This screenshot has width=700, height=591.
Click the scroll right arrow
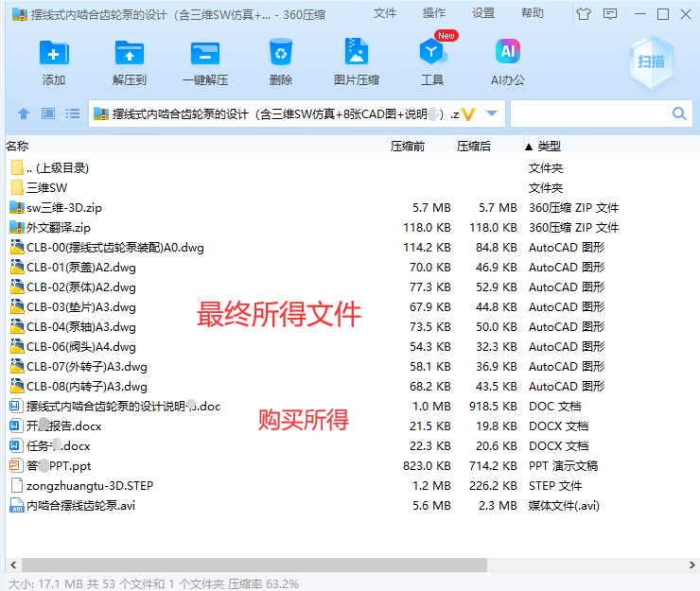click(x=692, y=565)
